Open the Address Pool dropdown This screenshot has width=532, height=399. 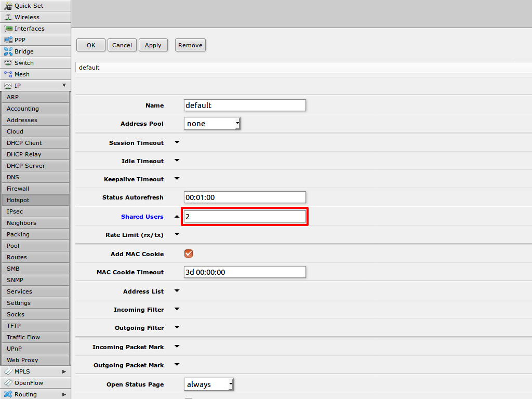click(x=212, y=124)
